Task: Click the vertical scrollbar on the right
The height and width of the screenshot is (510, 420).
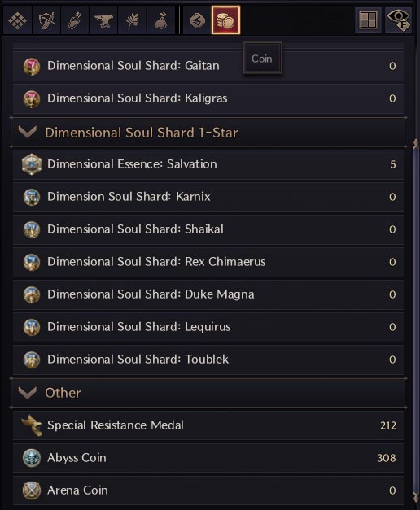Action: 416,320
